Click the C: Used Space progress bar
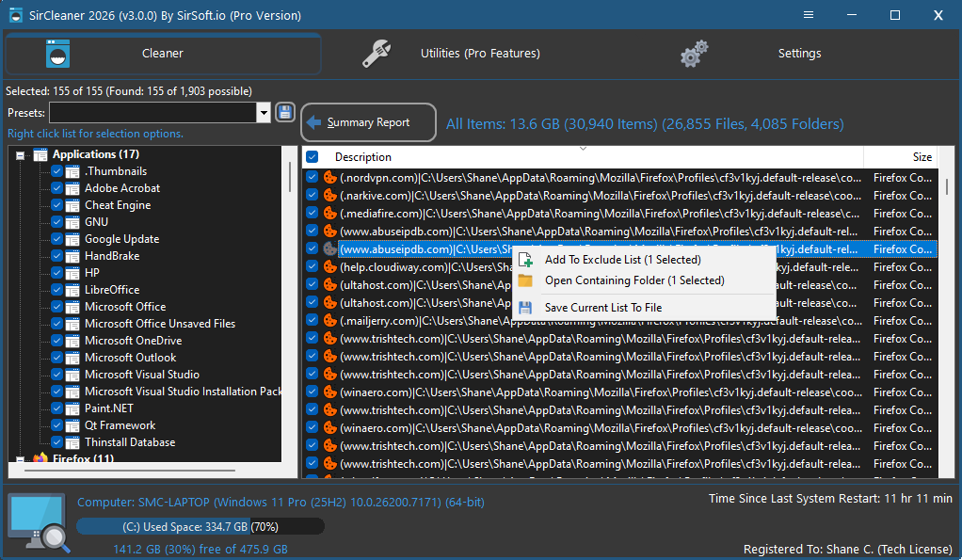 (200, 526)
